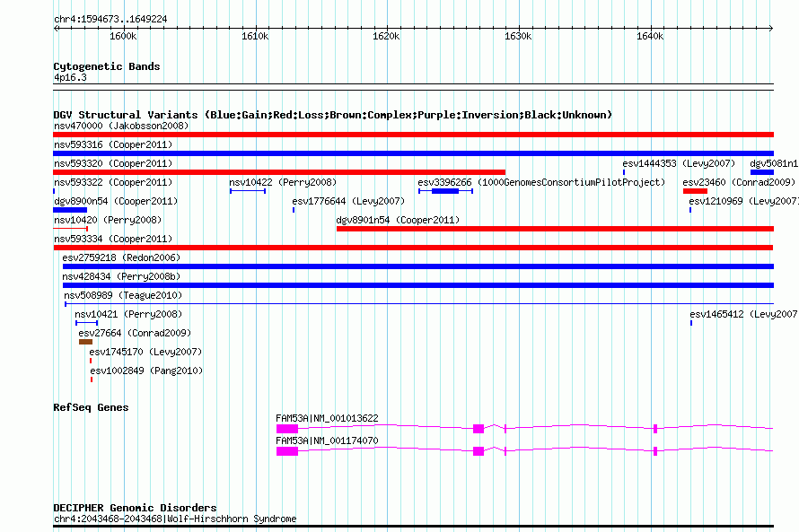
Task: Click the esv1002849 (Pang2010) label
Action: [x=146, y=371]
